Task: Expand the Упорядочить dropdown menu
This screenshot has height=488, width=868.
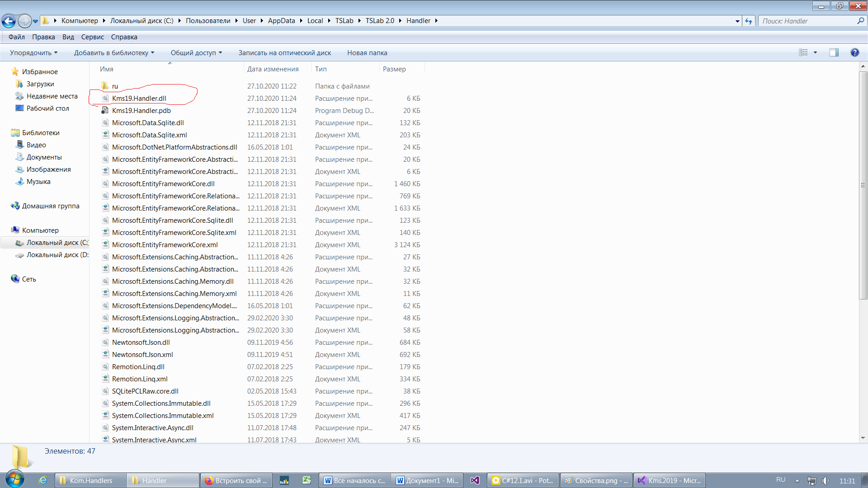Action: tap(34, 52)
